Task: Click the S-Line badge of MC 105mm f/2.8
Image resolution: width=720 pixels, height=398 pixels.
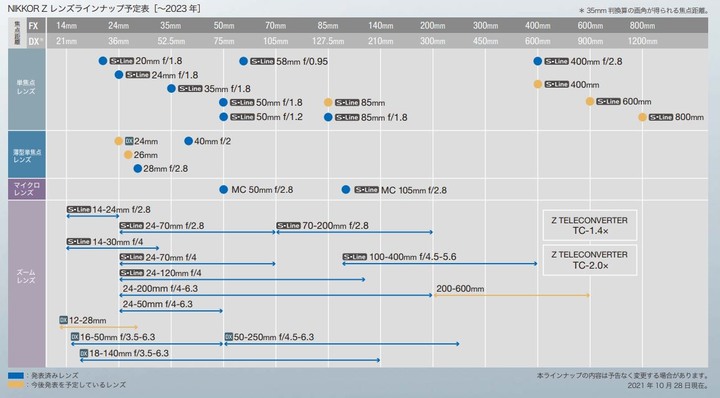Action: click(x=366, y=190)
